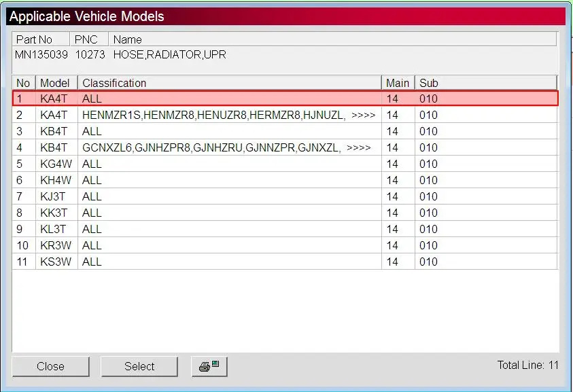Image resolution: width=573 pixels, height=392 pixels.
Task: Select the KK3T model row
Action: pyautogui.click(x=285, y=213)
